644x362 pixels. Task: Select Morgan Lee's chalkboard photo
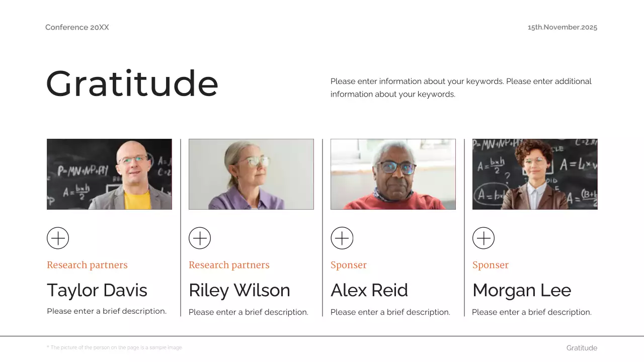click(535, 174)
